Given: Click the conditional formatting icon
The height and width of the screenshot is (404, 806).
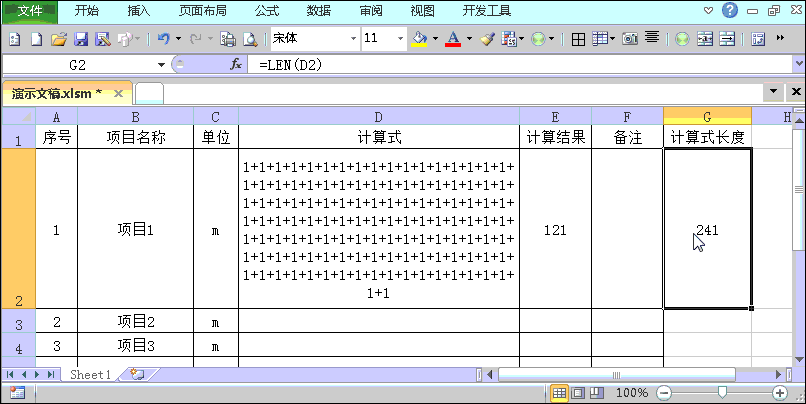Looking at the screenshot, I should tap(508, 39).
